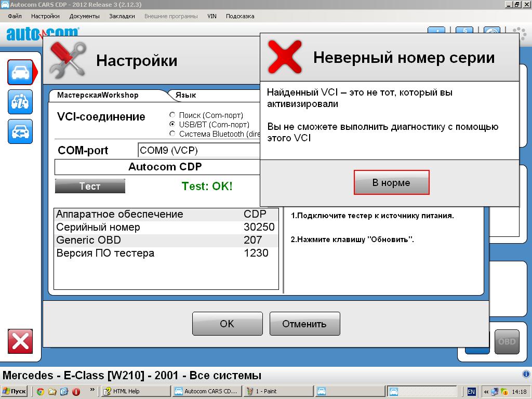The width and height of the screenshot is (532, 399).
Task: Click the red X exit icon in sidebar
Action: (x=20, y=341)
